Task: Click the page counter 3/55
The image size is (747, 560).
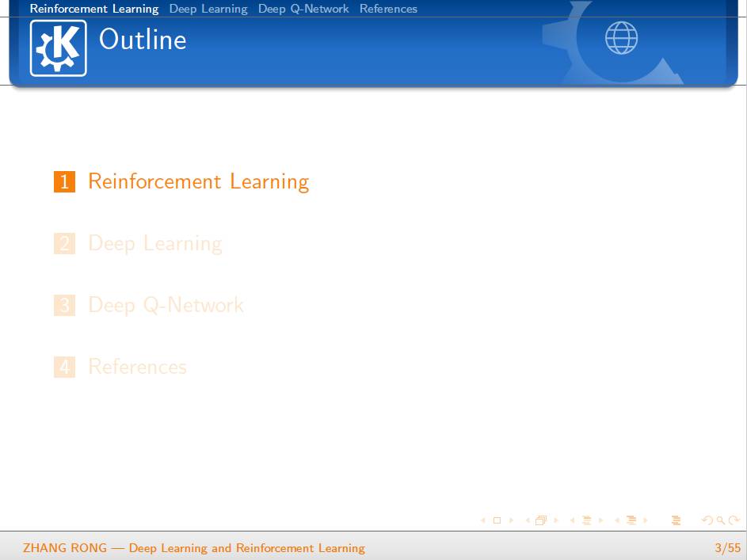Action: 728,548
